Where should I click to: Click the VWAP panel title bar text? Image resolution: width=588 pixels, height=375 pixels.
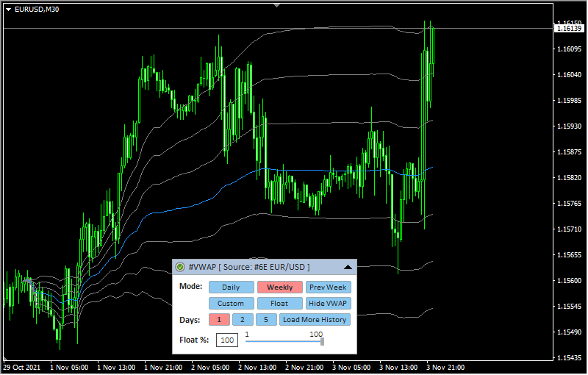point(249,267)
